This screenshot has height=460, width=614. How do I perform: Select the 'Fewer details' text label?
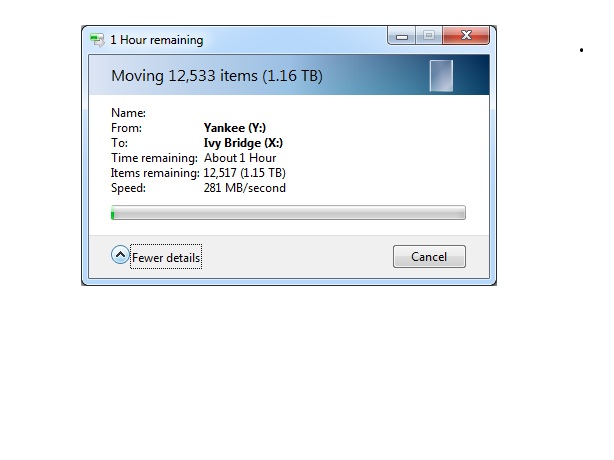tap(166, 257)
